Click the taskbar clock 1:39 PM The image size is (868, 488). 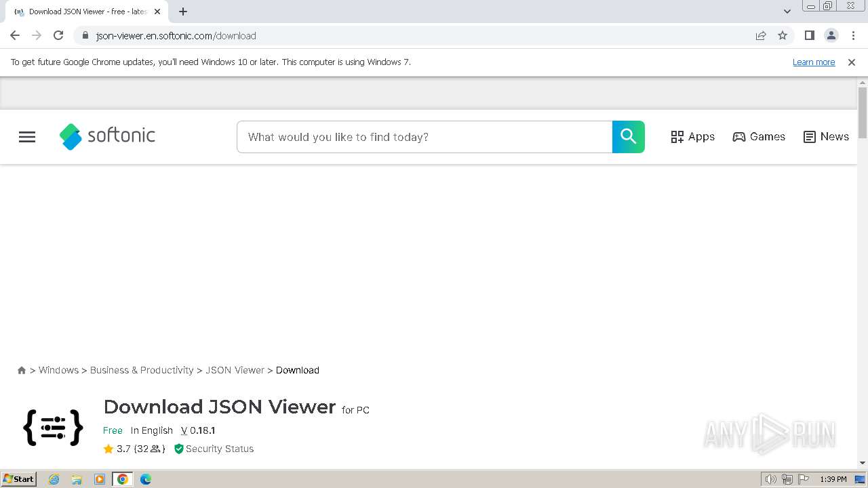[x=833, y=479]
